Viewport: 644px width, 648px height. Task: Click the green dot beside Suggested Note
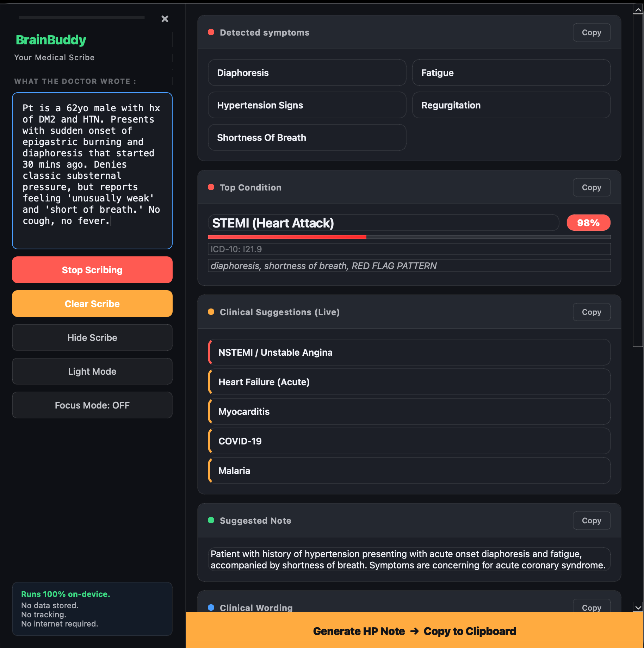coord(211,520)
